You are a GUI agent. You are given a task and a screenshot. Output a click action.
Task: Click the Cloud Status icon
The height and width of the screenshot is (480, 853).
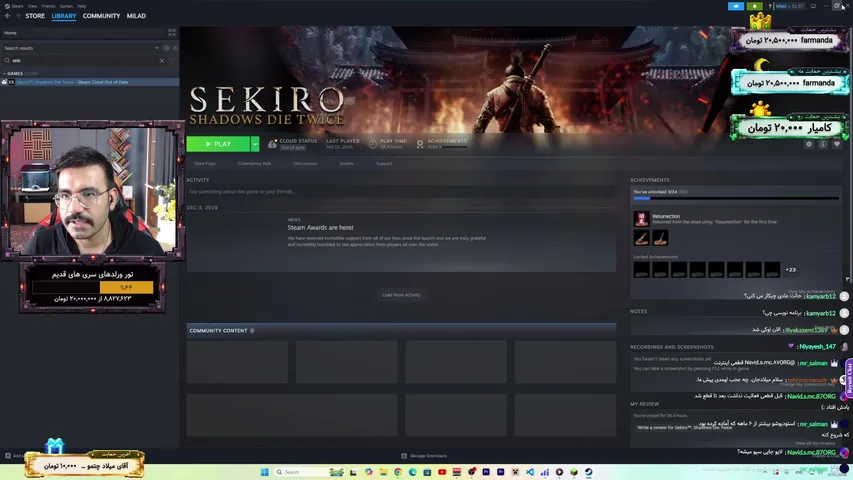click(x=272, y=144)
